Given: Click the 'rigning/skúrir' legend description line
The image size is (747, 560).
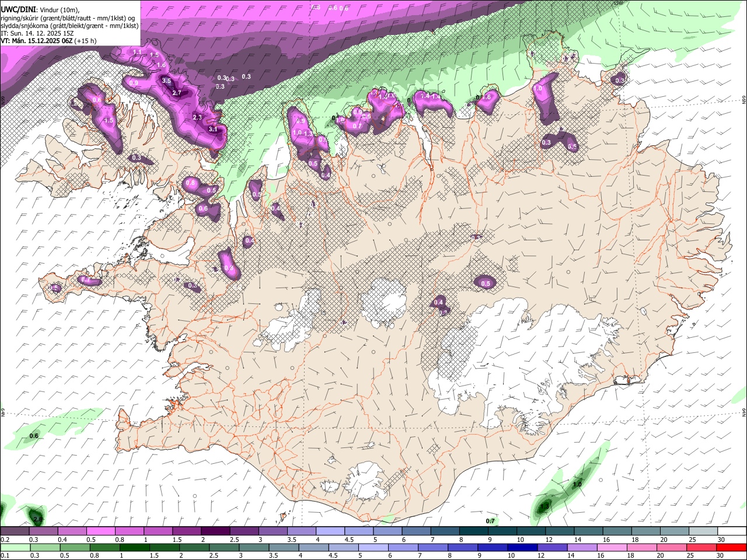Looking at the screenshot, I should [68, 17].
